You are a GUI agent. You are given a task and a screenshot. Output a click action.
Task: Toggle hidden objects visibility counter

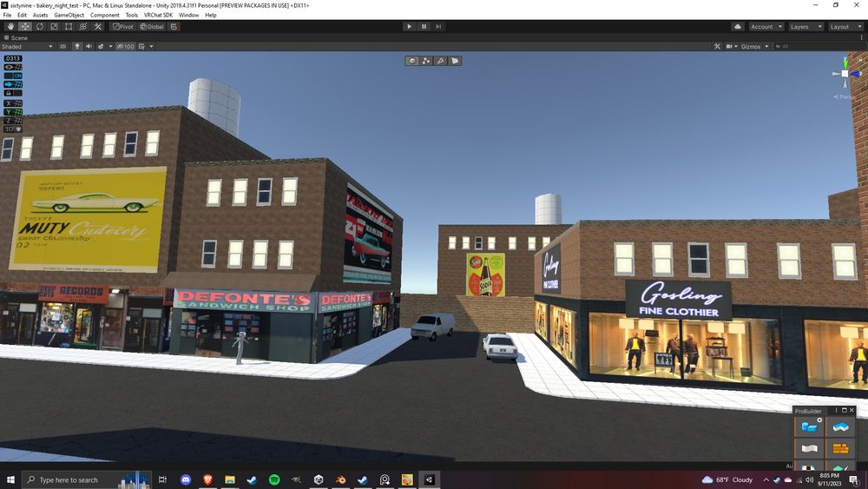click(x=125, y=47)
